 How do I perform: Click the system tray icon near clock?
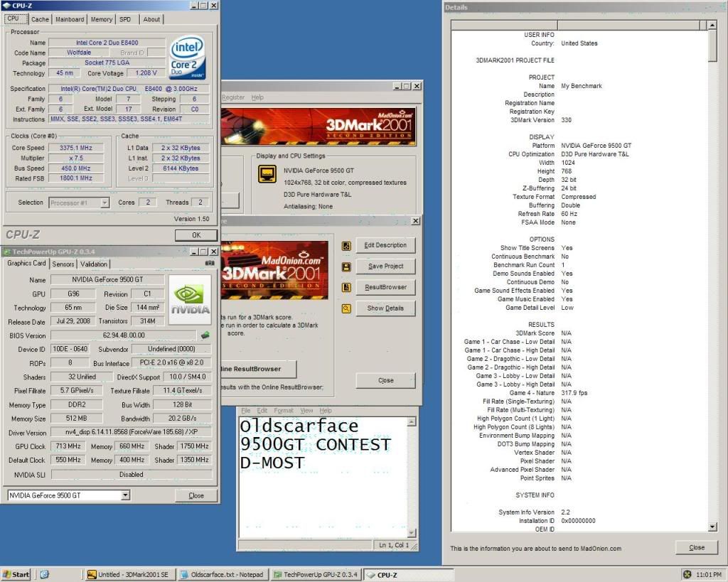(x=687, y=575)
